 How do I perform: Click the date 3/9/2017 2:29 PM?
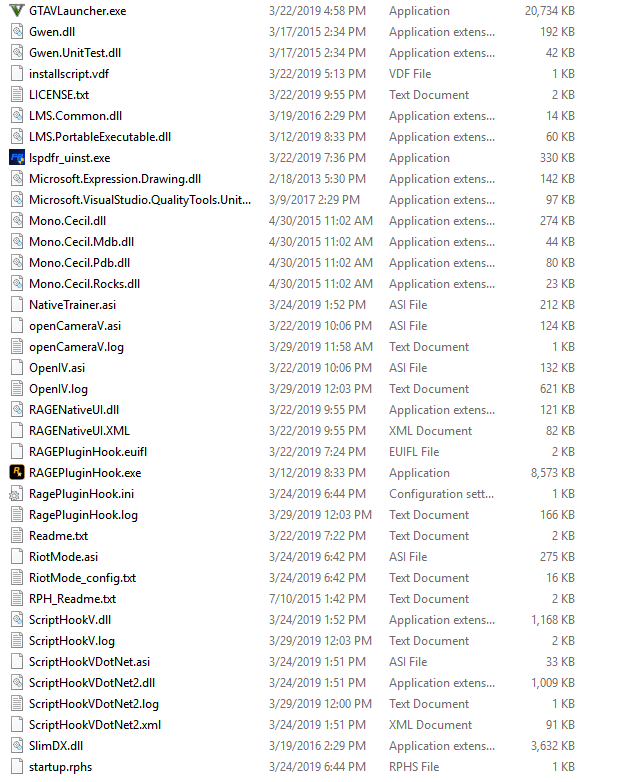[314, 199]
